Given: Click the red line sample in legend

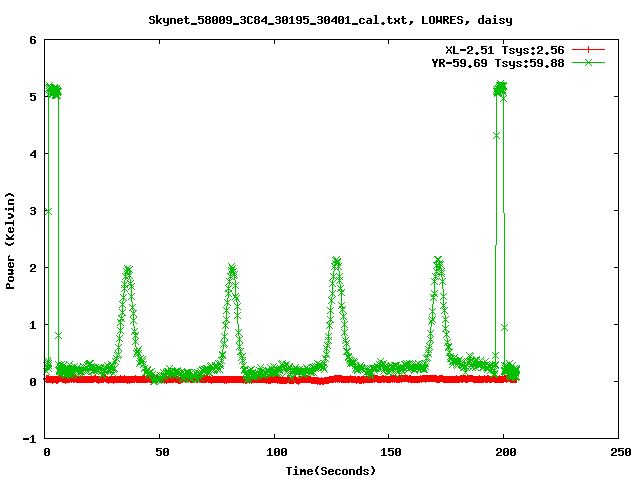Looking at the screenshot, I should click(x=590, y=50).
